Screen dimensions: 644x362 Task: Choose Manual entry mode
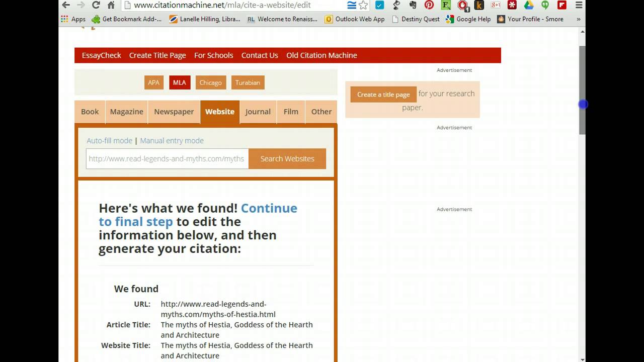[x=172, y=141]
